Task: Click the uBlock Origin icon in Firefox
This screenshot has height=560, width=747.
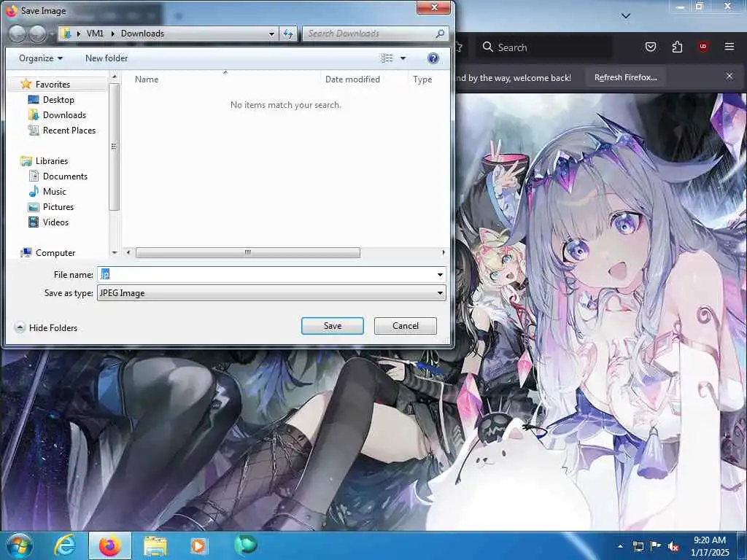Action: click(703, 47)
